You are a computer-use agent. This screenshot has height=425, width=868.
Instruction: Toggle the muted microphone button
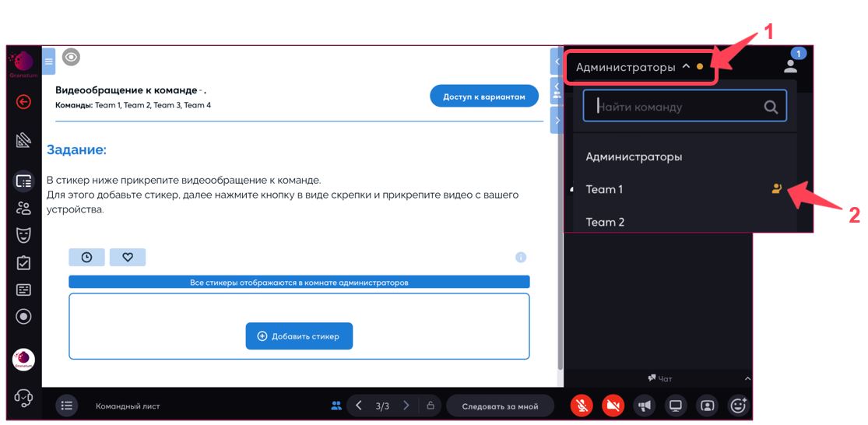pyautogui.click(x=582, y=406)
